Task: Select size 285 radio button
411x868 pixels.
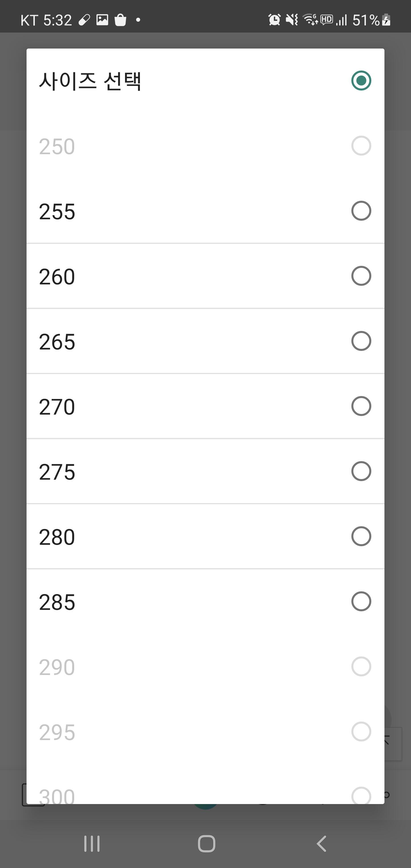Action: click(x=361, y=601)
